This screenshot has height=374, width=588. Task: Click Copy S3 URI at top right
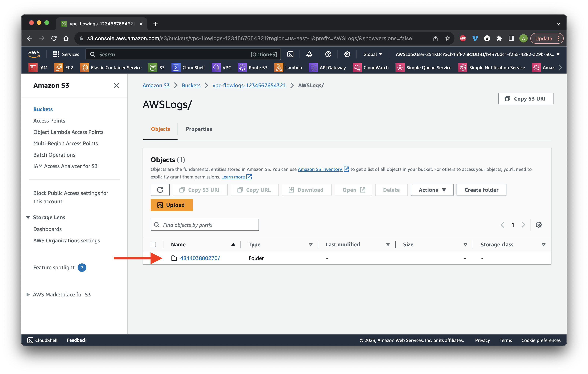526,98
